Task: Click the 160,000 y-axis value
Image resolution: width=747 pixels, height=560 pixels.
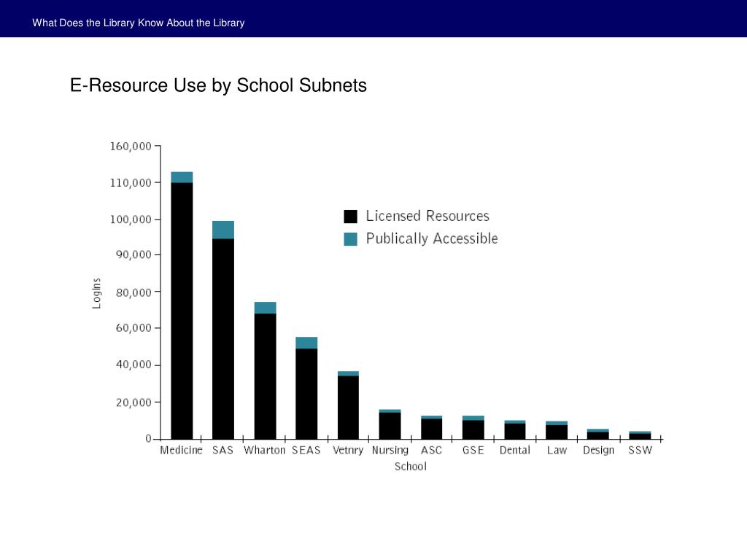Action: (x=131, y=146)
